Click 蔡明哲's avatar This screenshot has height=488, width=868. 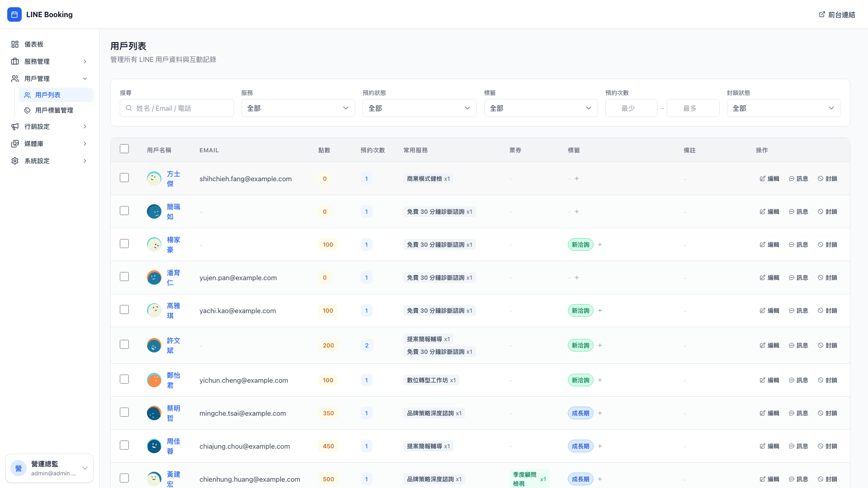tap(154, 413)
